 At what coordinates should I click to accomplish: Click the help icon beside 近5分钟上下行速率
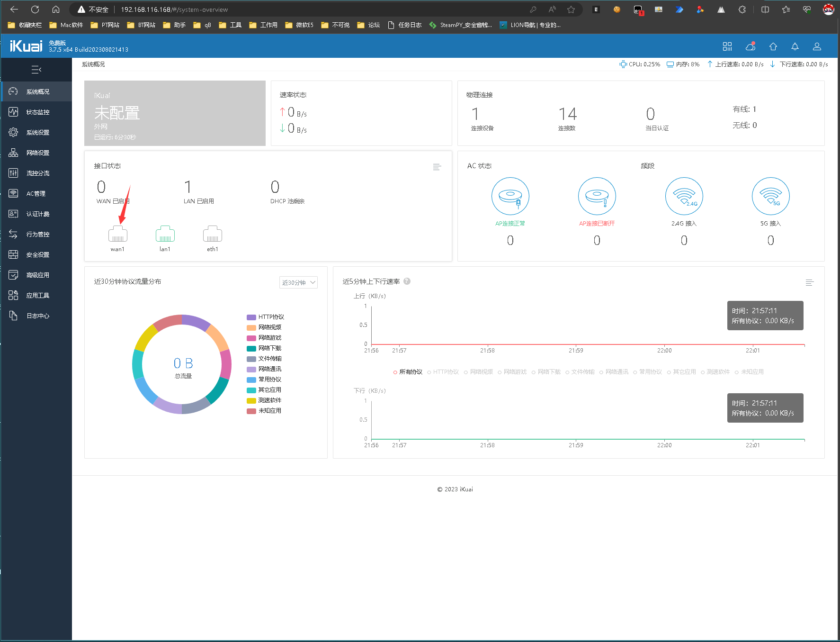point(407,281)
